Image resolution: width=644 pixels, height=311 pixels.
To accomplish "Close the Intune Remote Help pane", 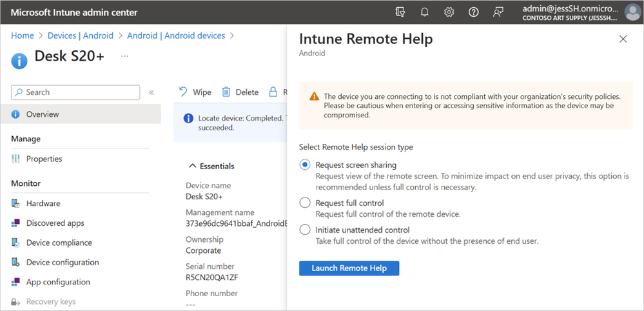I will click(623, 39).
